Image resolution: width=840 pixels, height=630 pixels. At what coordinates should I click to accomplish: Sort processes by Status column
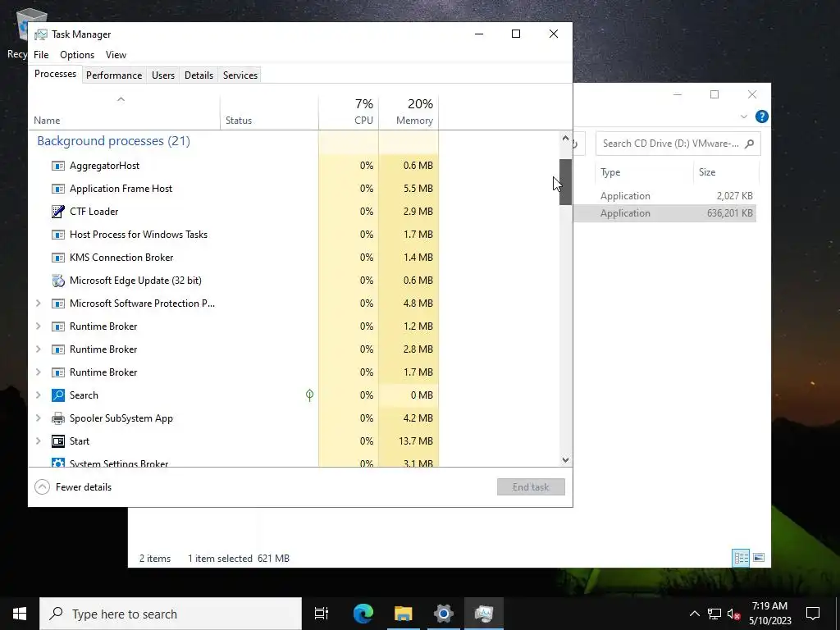269,112
